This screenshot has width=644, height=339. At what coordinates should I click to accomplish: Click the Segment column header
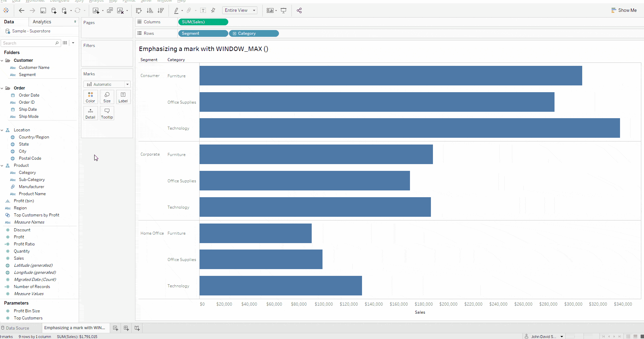click(x=149, y=60)
